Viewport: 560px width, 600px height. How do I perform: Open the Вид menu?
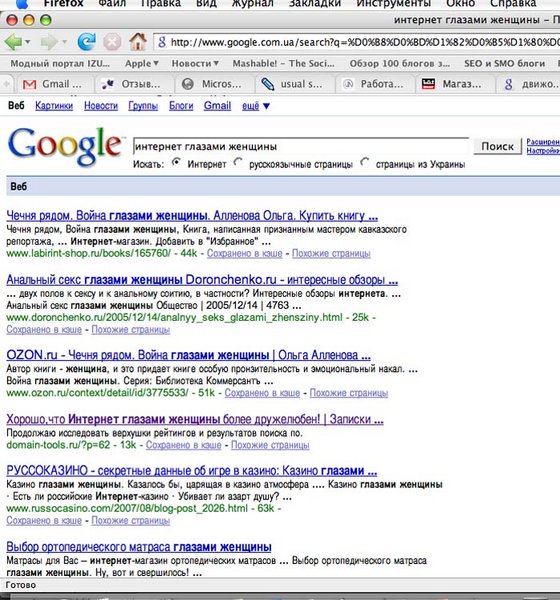point(206,4)
